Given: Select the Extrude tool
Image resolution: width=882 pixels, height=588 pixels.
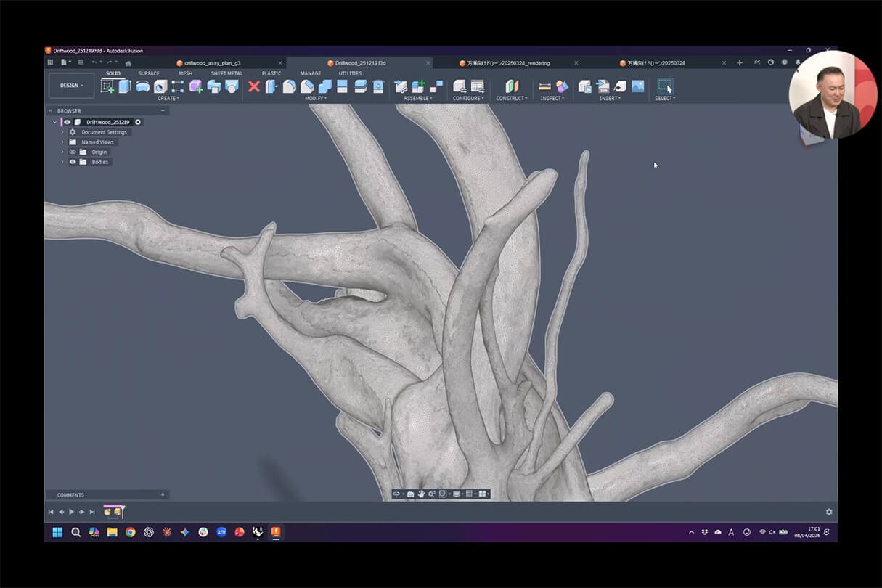Looking at the screenshot, I should [x=124, y=86].
